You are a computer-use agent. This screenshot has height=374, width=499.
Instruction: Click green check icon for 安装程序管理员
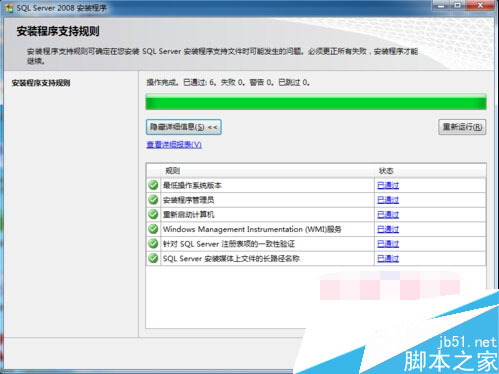point(153,200)
